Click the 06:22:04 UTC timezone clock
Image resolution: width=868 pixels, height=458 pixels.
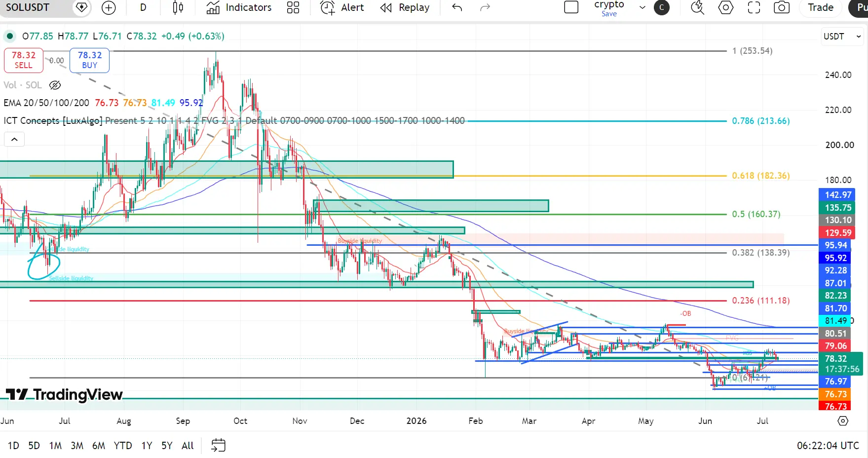pos(828,446)
